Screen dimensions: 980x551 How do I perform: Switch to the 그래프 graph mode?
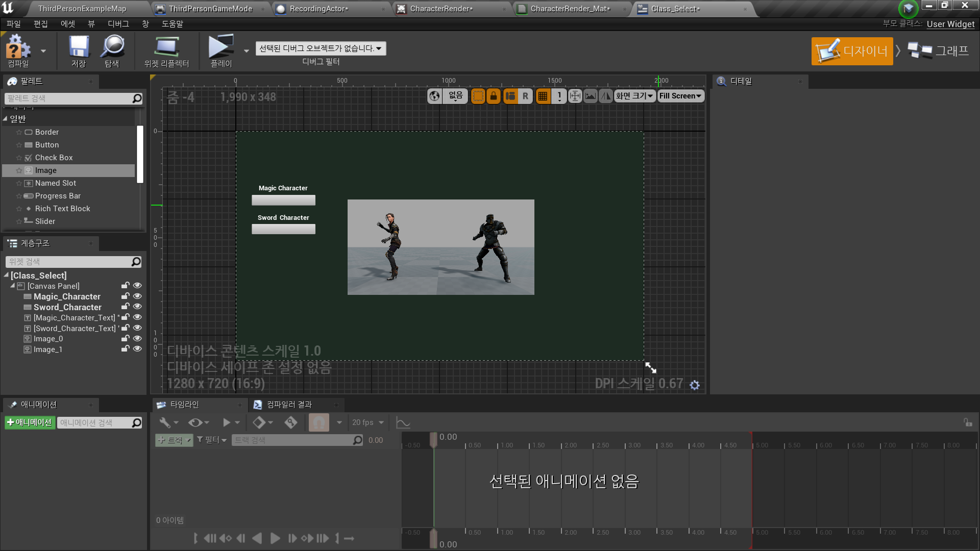pyautogui.click(x=939, y=51)
